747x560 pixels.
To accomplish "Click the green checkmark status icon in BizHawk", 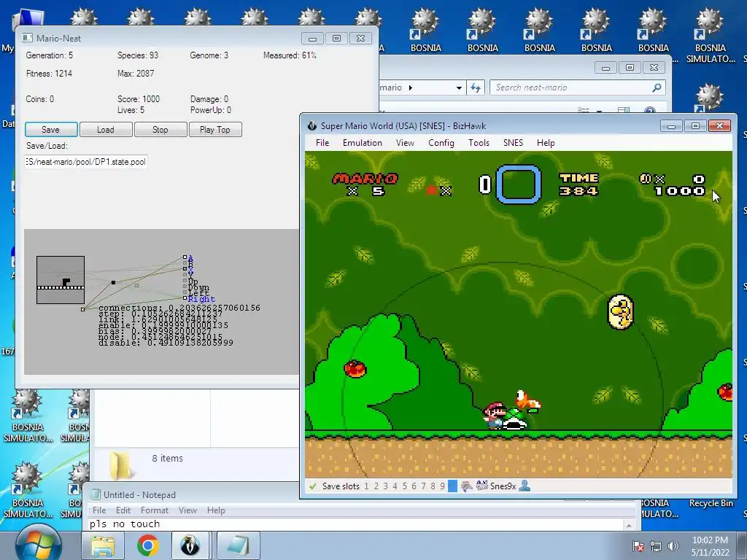I will 313,486.
